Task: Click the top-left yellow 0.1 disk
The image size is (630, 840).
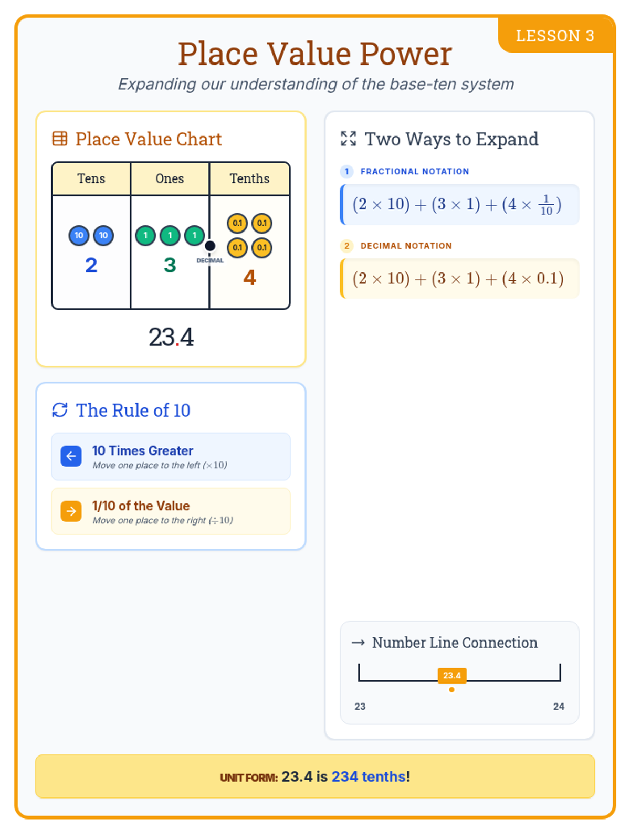Action: (237, 224)
